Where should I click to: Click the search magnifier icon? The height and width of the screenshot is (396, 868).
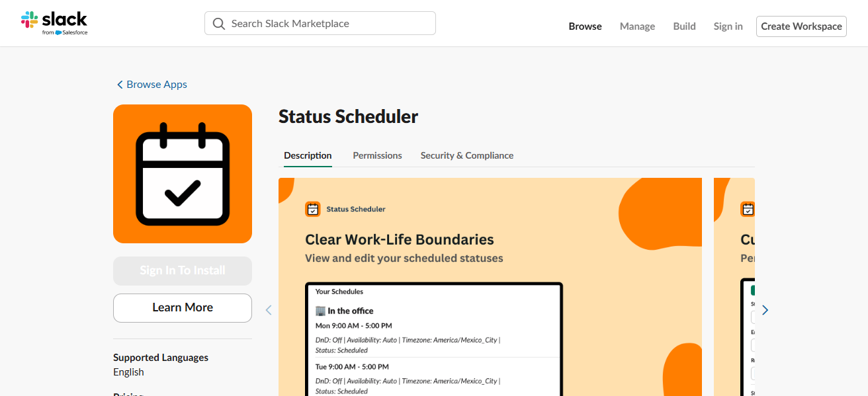(219, 24)
